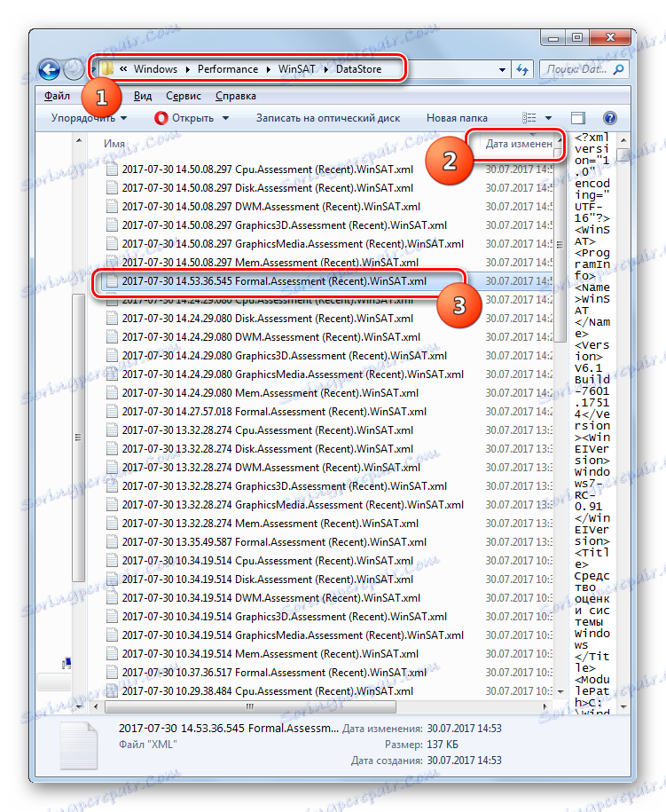This screenshot has width=666, height=812.
Task: Click the Новая папка button
Action: [x=457, y=118]
